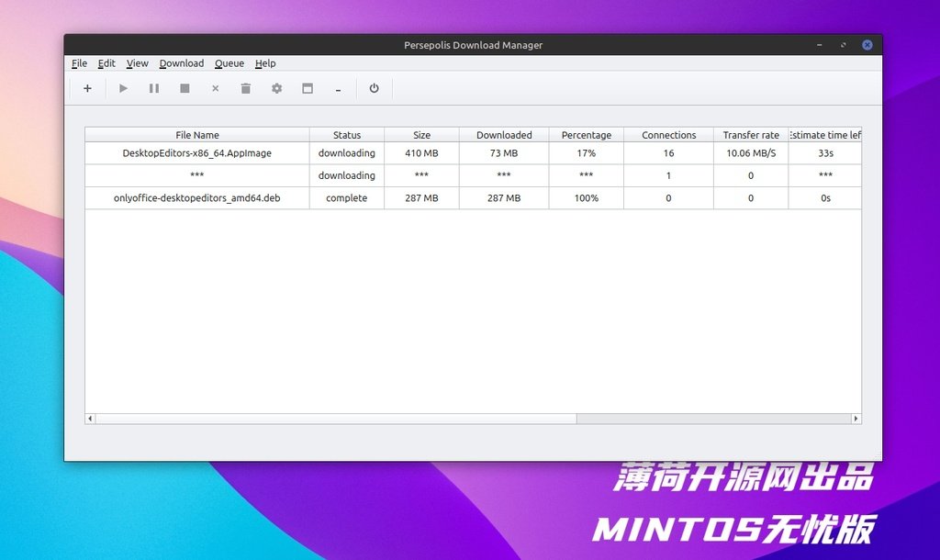Resume the download with the play icon

[123, 89]
